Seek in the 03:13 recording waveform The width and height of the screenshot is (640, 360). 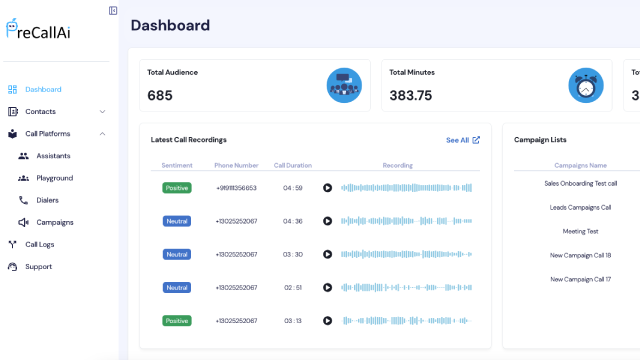pos(407,321)
